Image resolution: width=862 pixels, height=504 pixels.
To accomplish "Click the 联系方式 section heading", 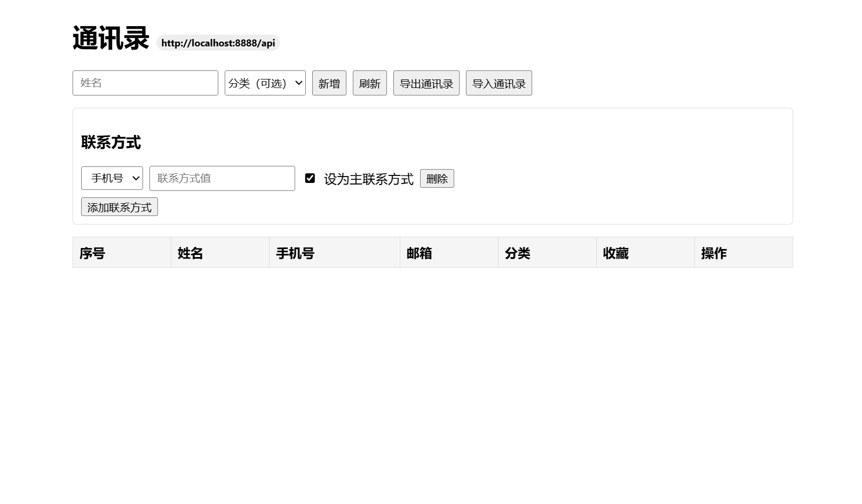I will point(111,142).
